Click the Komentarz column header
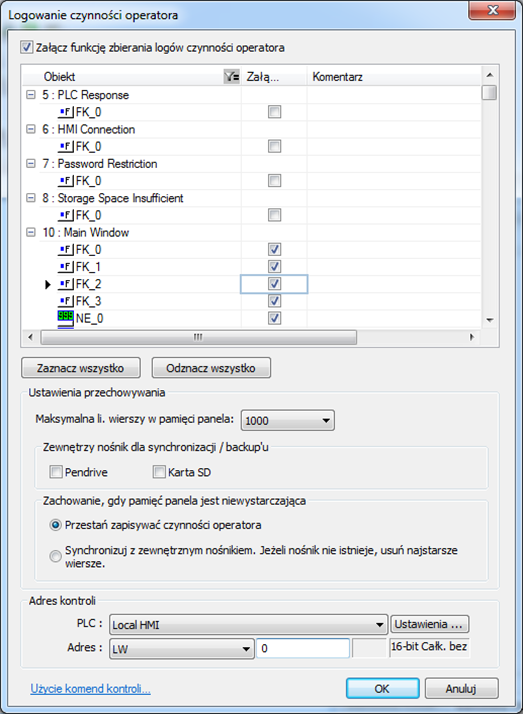This screenshot has width=523, height=714. (x=394, y=76)
